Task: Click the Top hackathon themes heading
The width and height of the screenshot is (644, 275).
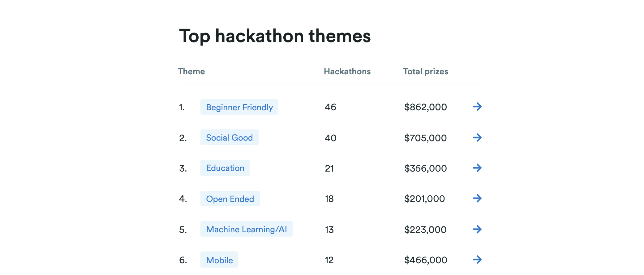Action: 275,36
